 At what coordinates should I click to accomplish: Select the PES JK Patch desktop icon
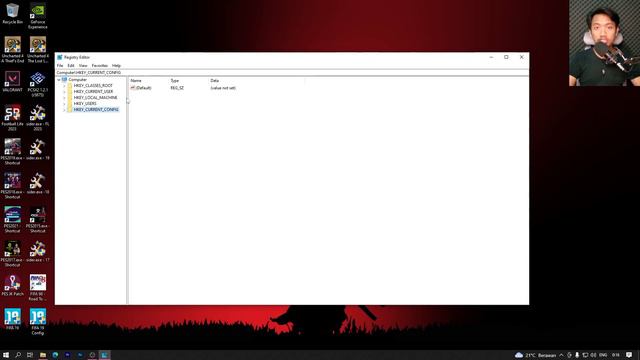coord(13,285)
